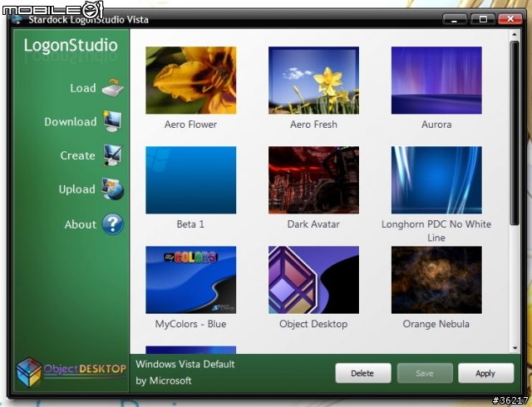The width and height of the screenshot is (532, 407).
Task: Select the Beta 1 logon thumbnail
Action: click(191, 179)
